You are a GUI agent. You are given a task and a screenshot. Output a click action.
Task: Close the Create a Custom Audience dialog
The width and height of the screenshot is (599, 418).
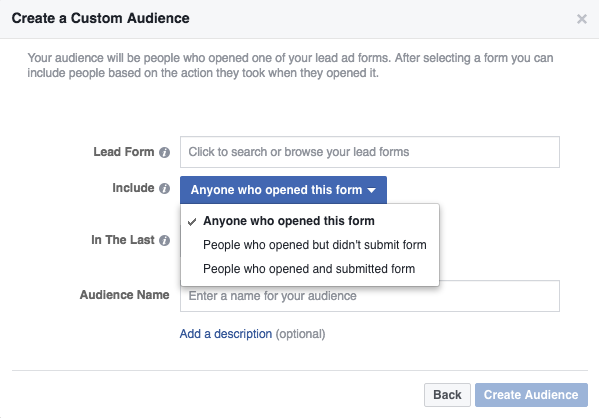581,19
